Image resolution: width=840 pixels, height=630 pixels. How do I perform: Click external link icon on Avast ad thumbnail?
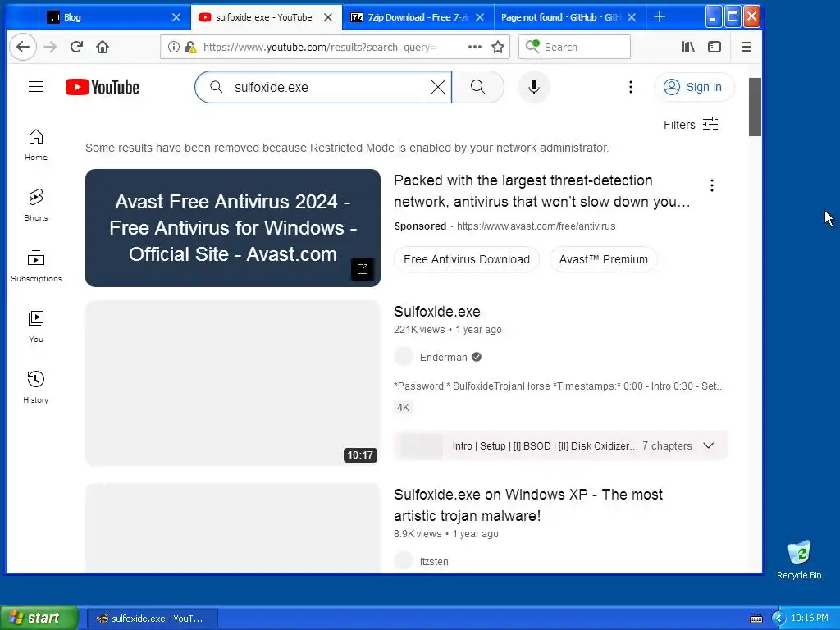point(362,269)
